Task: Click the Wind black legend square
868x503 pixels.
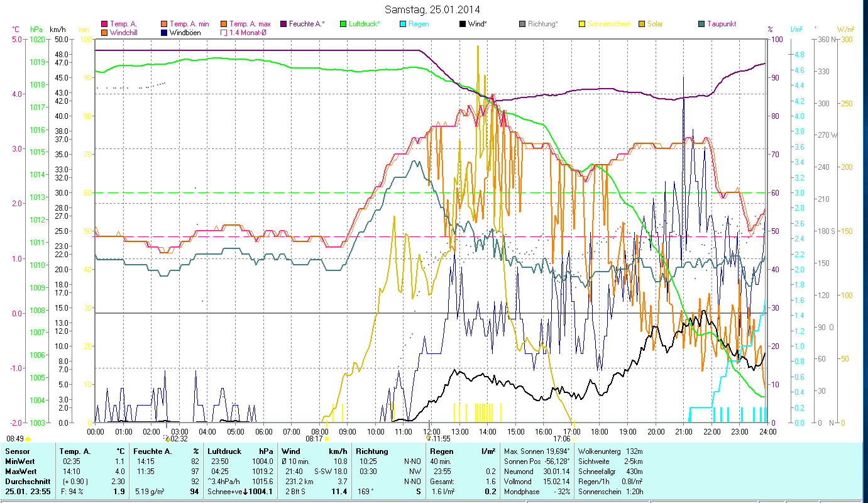Action: coord(463,24)
